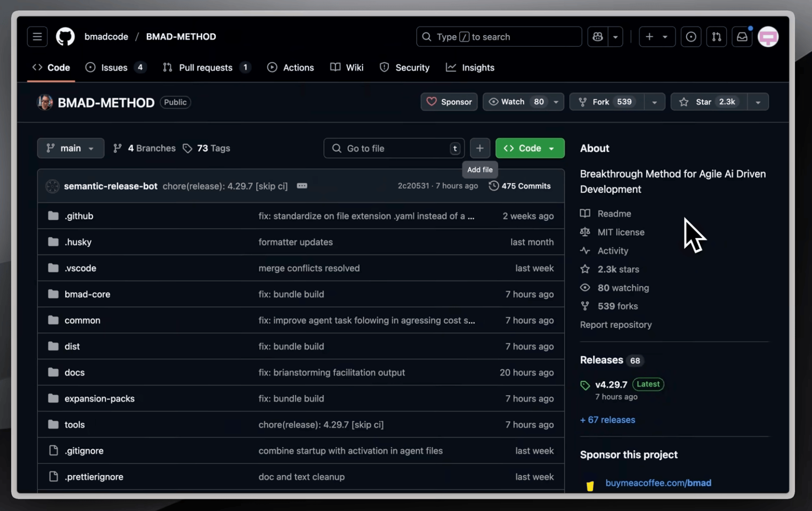This screenshot has height=511, width=812.
Task: Open the tools folder
Action: point(75,425)
